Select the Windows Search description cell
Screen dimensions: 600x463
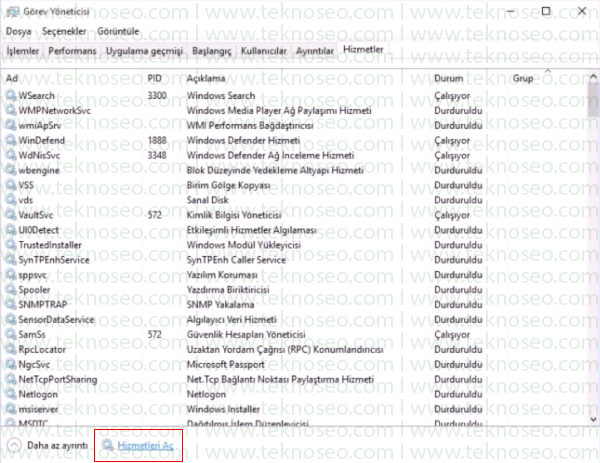pos(221,95)
